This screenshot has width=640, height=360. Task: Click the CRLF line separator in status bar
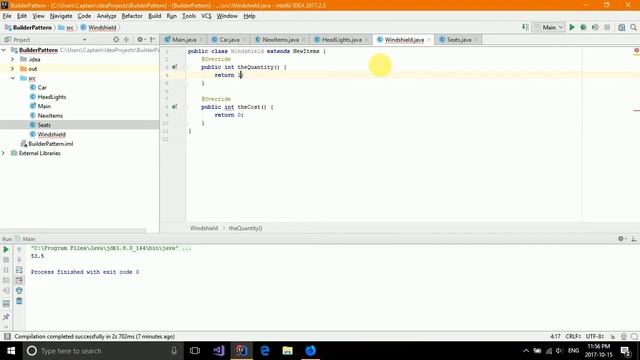pos(573,336)
